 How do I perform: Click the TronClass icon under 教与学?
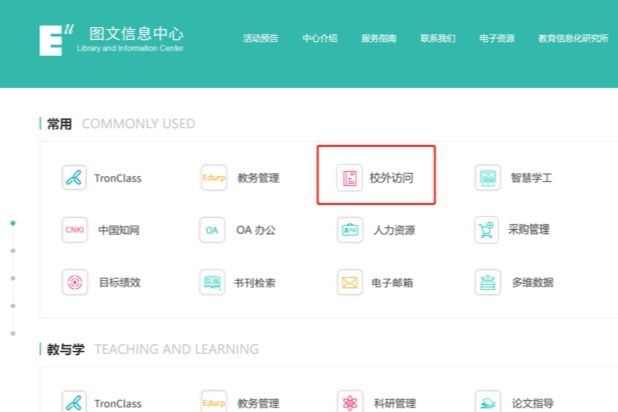(74, 402)
